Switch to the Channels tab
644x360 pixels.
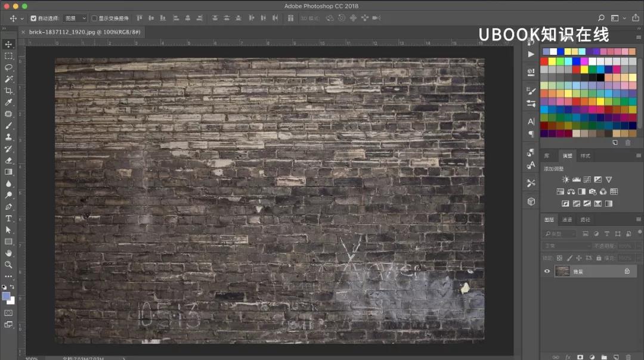(567, 219)
